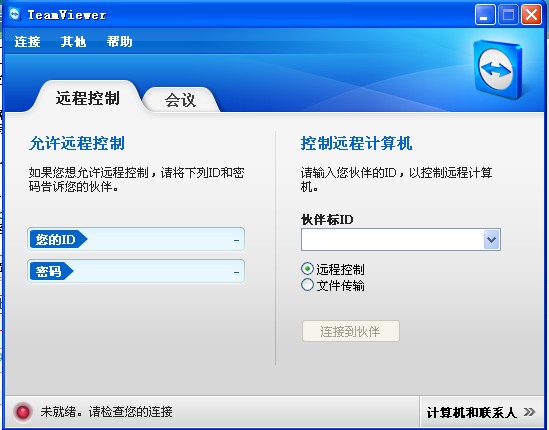Close the TeamViewer window
This screenshot has height=430, width=549.
(x=531, y=15)
